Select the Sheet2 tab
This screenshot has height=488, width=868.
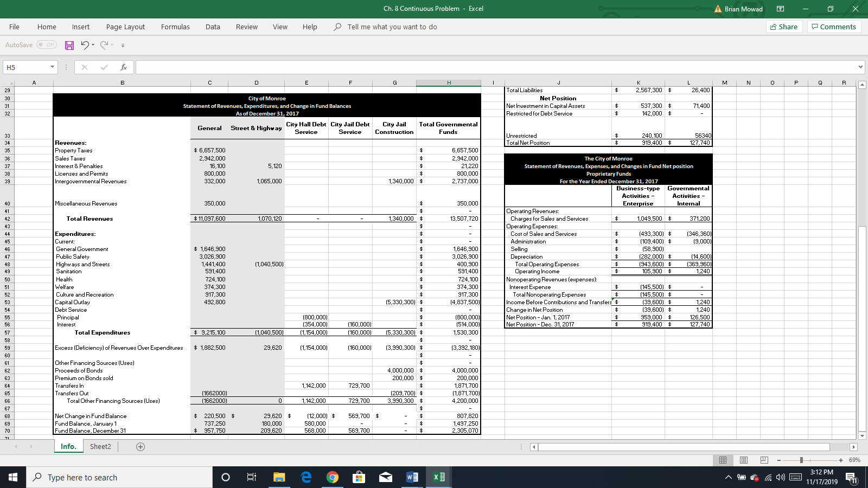tap(100, 446)
